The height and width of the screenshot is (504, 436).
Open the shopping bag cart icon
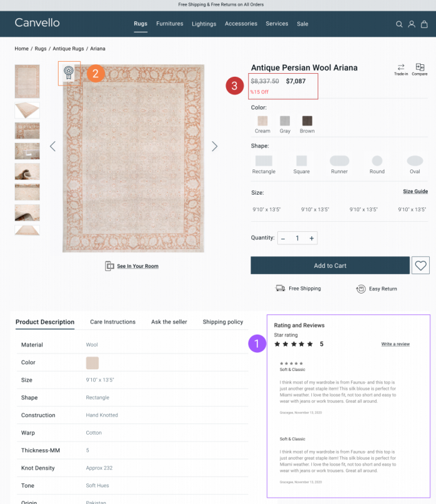tap(424, 25)
